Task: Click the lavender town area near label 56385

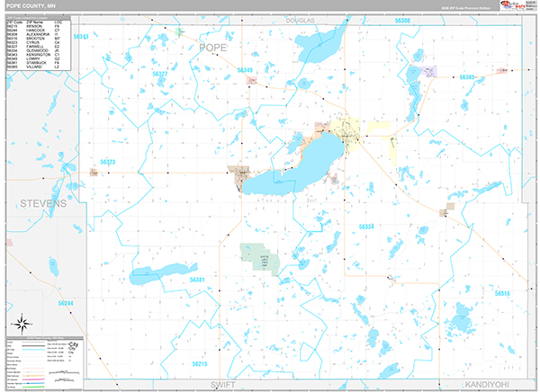Action: (428, 71)
